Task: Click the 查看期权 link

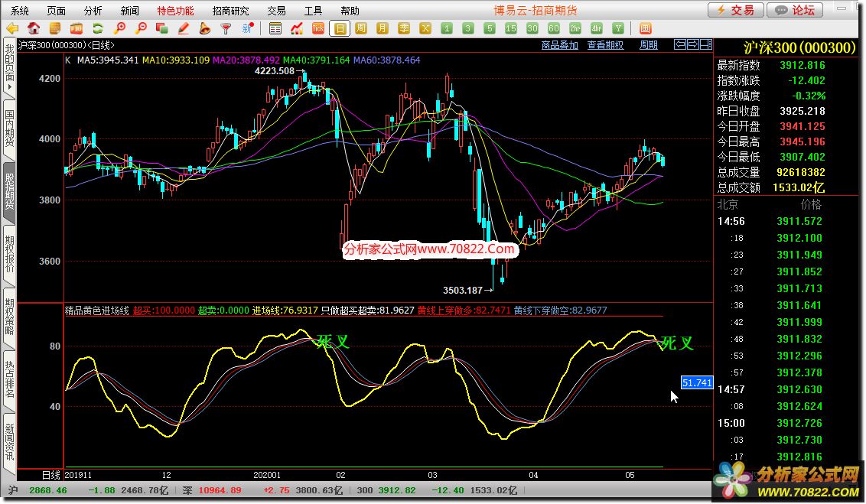Action: point(605,45)
